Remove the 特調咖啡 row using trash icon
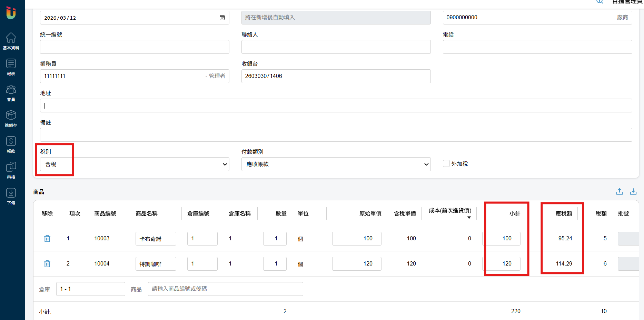Image resolution: width=644 pixels, height=320 pixels. [47, 264]
